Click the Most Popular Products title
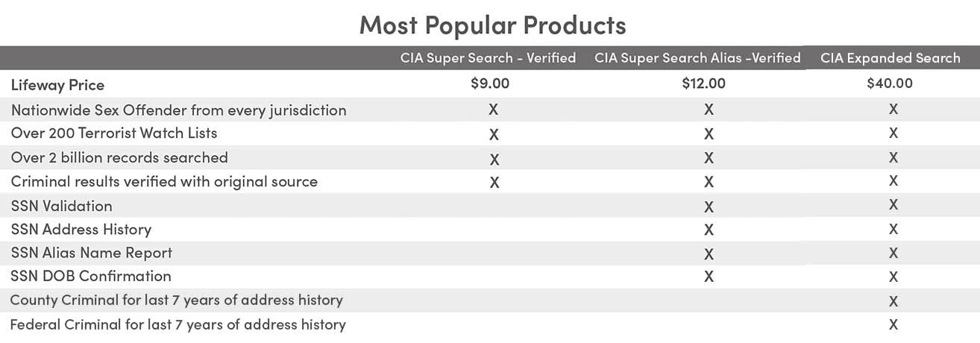The width and height of the screenshot is (980, 343). tap(492, 25)
